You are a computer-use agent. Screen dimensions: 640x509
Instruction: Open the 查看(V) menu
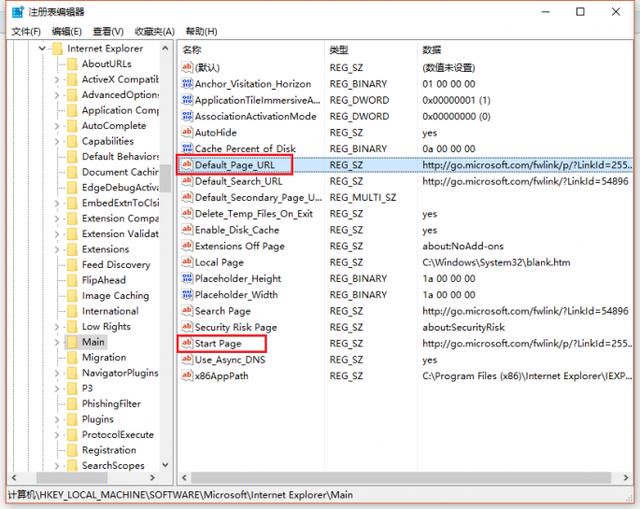[x=108, y=31]
